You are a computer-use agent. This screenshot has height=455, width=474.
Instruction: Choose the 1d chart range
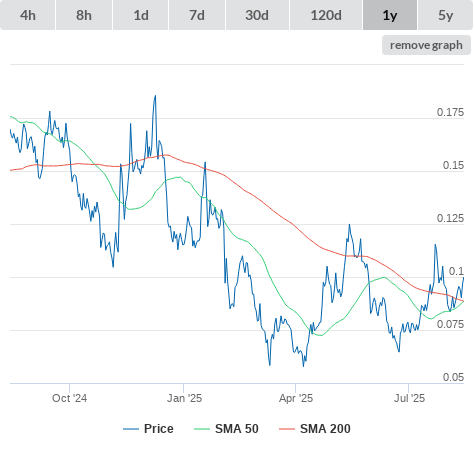tap(141, 15)
